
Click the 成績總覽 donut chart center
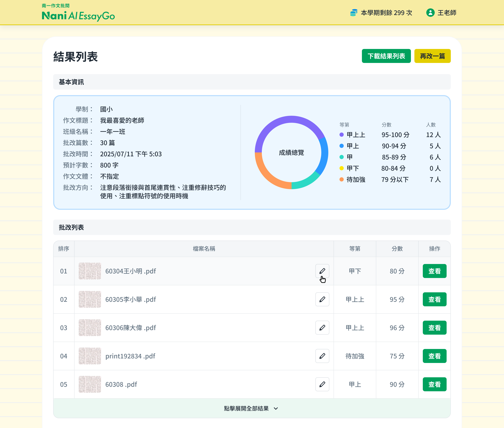292,153
